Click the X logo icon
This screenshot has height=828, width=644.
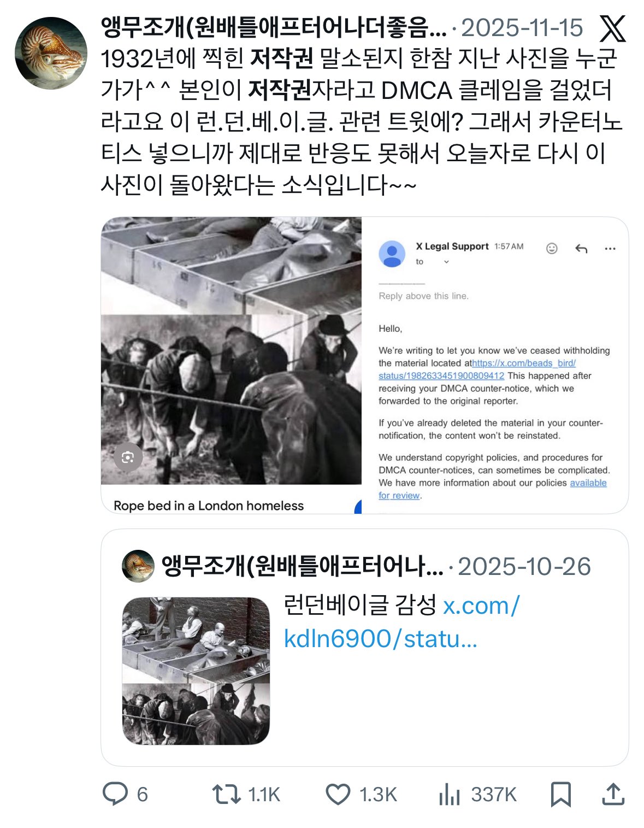click(x=612, y=28)
